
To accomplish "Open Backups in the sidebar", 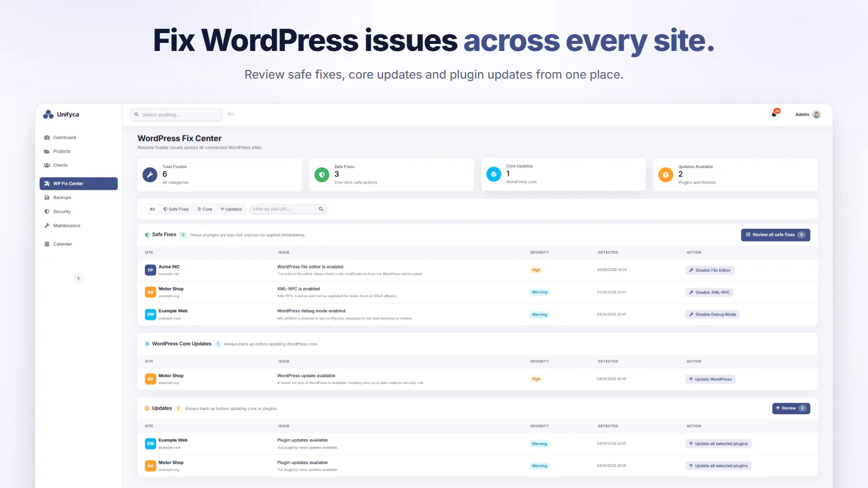I will 79,198.
